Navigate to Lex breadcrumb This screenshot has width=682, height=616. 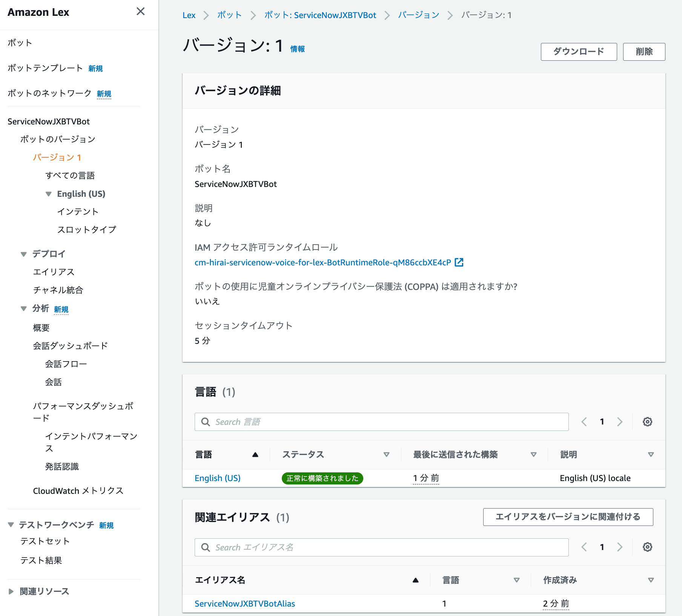(x=189, y=15)
